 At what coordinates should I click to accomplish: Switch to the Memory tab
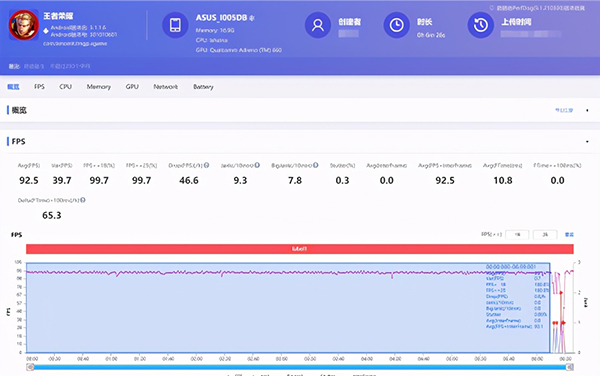click(99, 87)
